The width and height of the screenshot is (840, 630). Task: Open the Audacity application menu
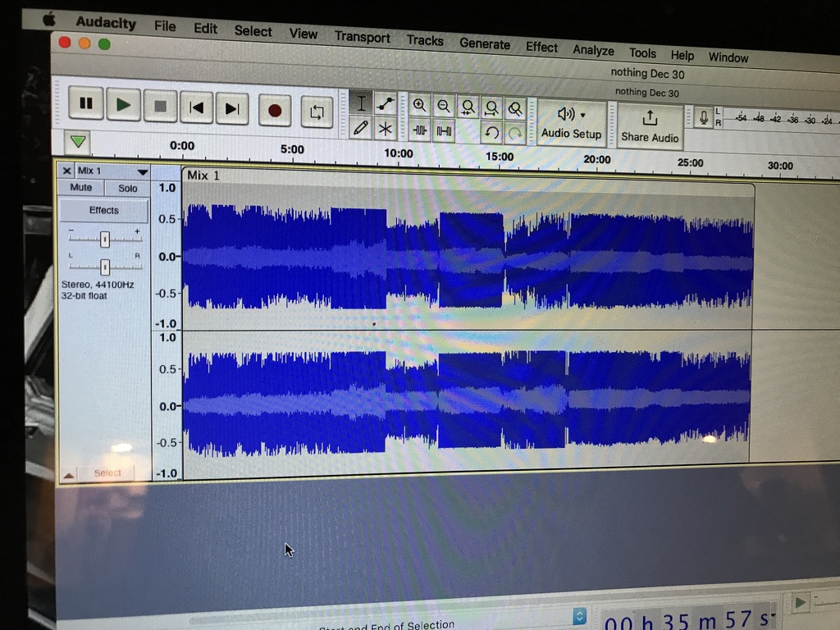[x=106, y=22]
